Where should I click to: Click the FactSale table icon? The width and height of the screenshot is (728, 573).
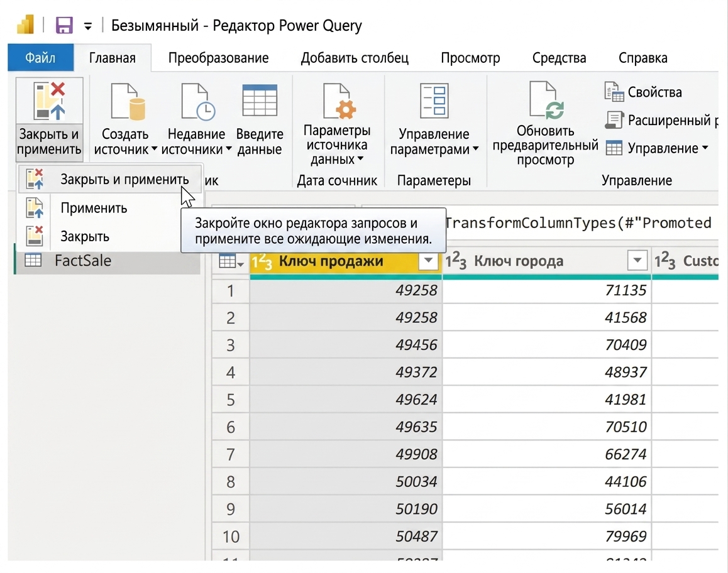[33, 260]
